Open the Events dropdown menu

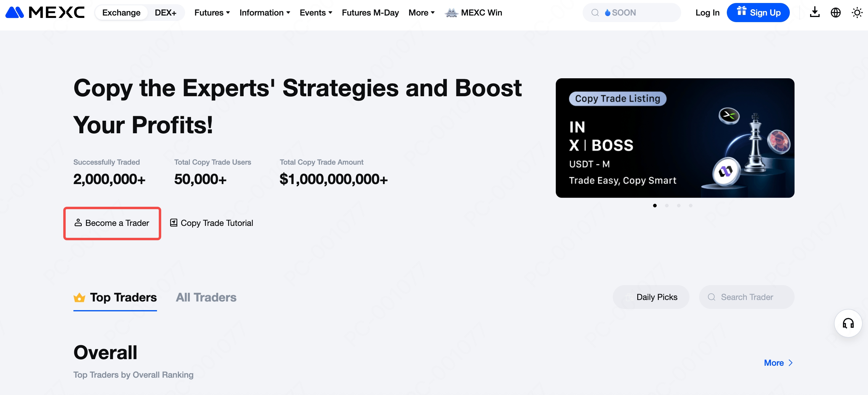pos(316,13)
